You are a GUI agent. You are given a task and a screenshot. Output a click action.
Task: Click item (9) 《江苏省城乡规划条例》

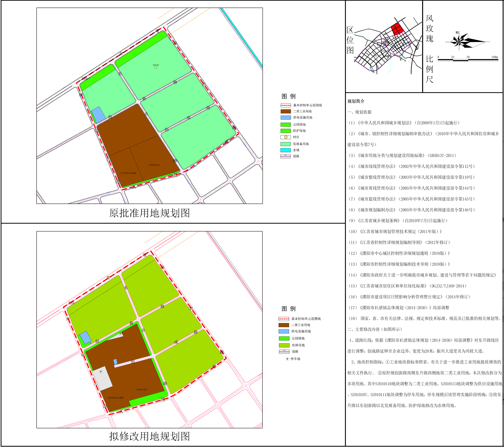[x=398, y=221]
